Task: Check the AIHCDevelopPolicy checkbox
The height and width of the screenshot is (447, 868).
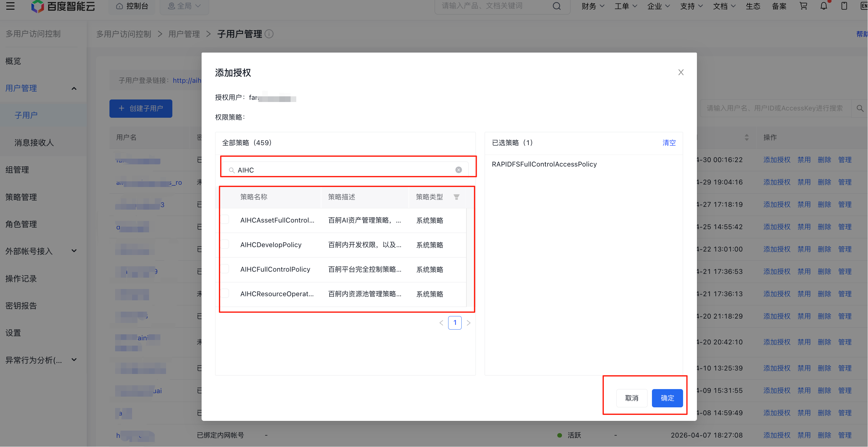Action: [x=225, y=244]
